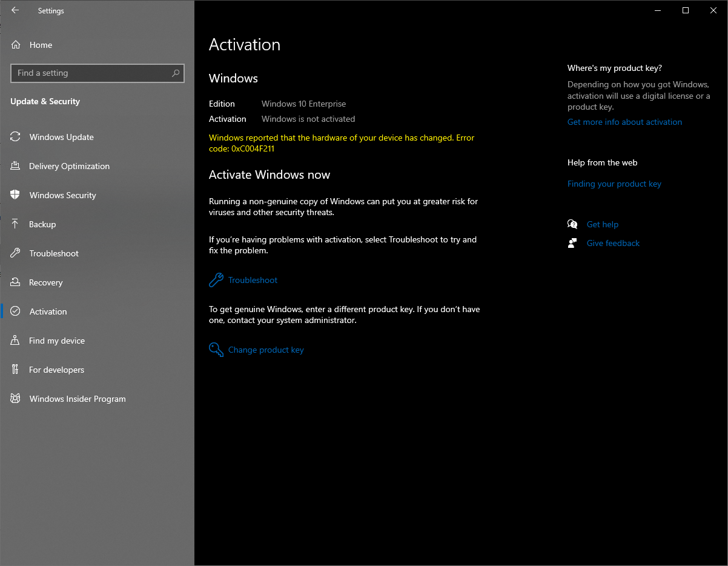Screen dimensions: 728x566
Task: Select the Delivery Optimization icon
Action: (16, 166)
